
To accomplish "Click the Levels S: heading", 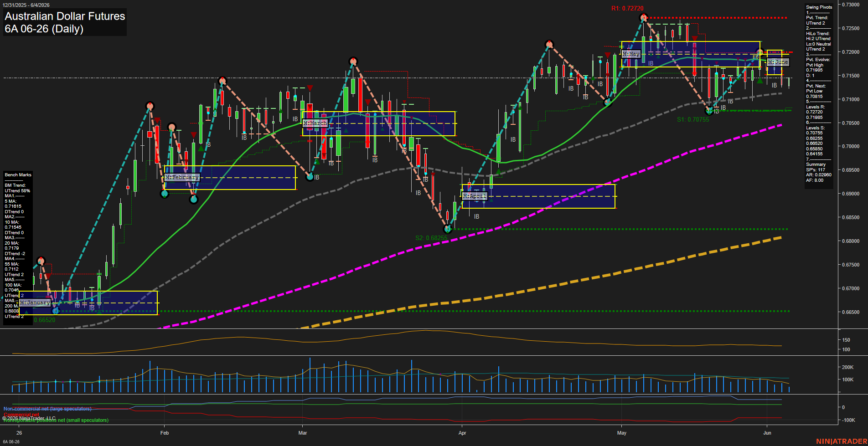I will pos(815,128).
